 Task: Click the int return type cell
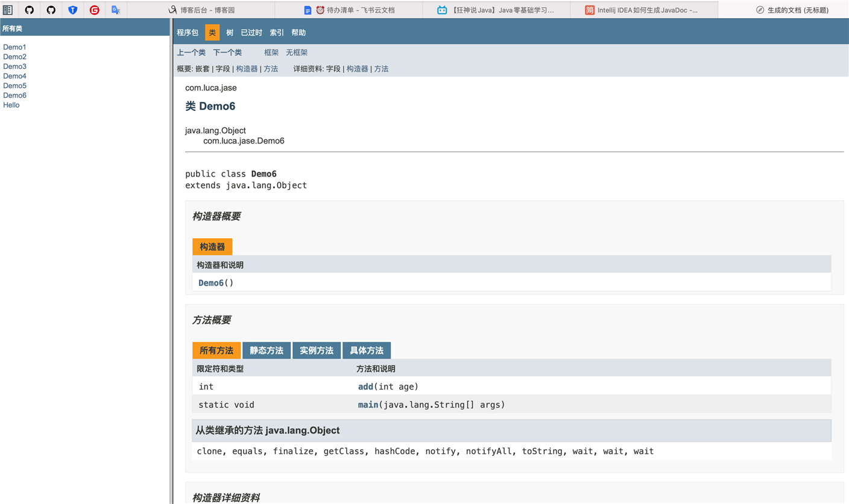tap(206, 386)
